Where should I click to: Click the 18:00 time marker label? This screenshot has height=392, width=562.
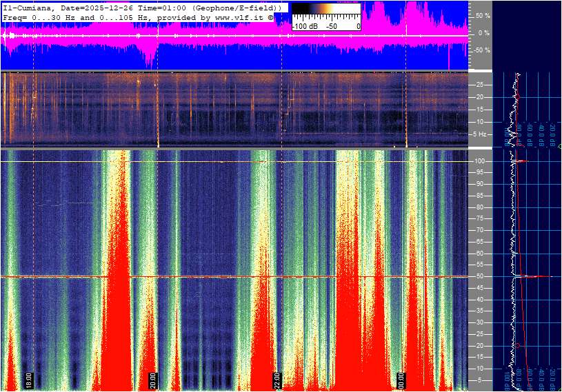pyautogui.click(x=29, y=380)
